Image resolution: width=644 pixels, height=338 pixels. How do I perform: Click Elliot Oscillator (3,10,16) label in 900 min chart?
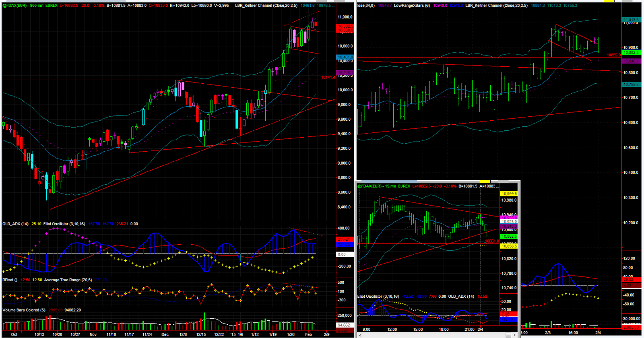tap(64, 224)
